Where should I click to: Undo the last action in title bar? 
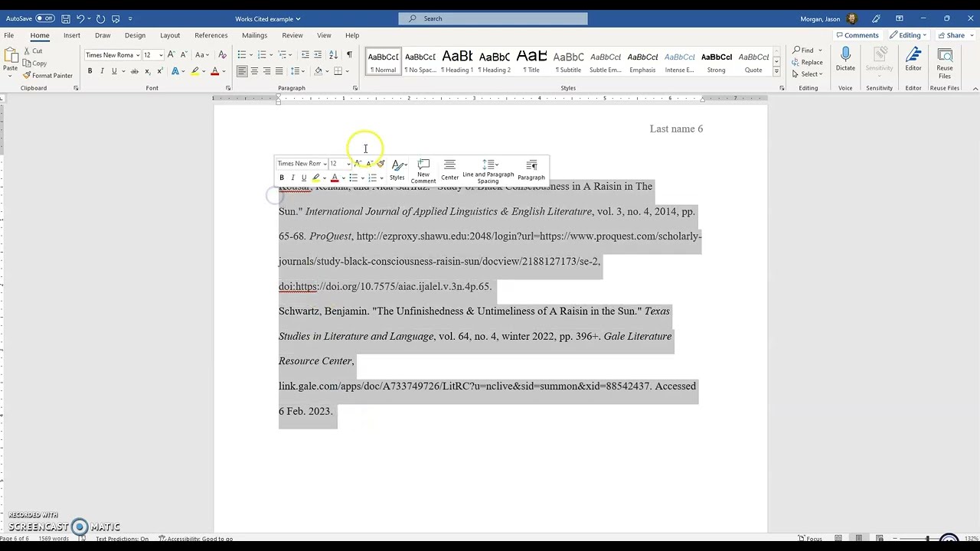[80, 18]
